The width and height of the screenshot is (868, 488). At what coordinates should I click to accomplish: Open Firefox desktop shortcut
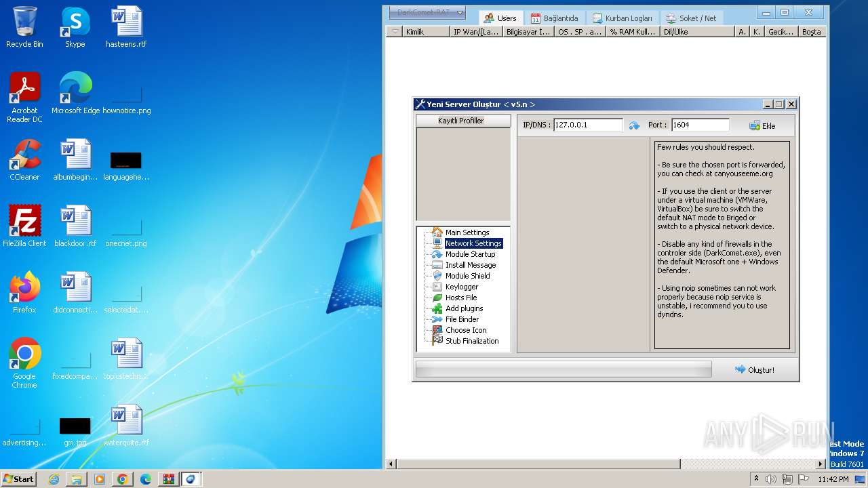click(24, 293)
